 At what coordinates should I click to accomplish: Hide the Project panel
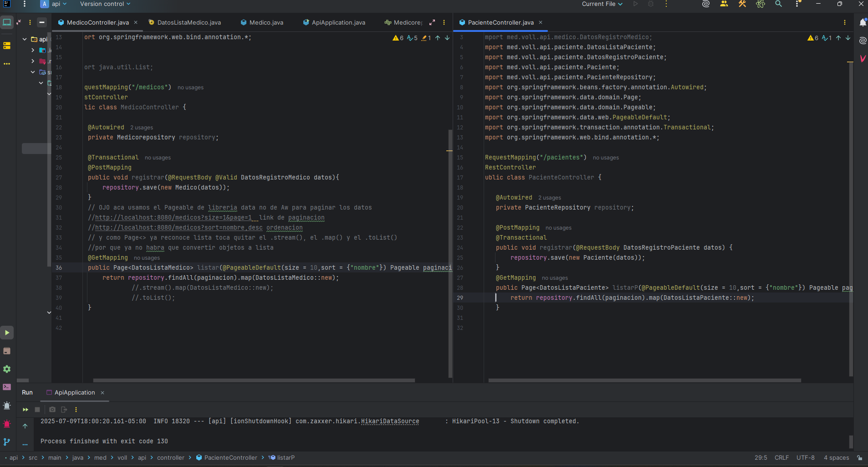tap(42, 22)
